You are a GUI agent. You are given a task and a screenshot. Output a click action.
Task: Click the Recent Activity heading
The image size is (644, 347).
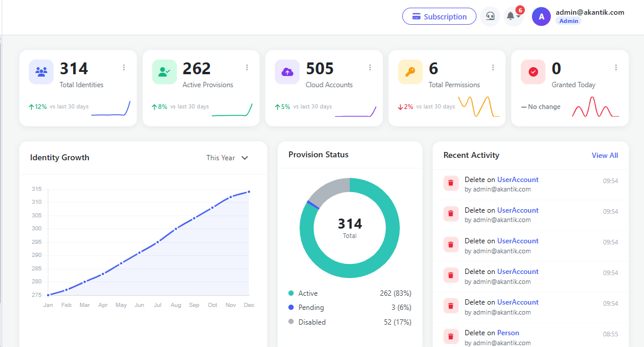coord(471,155)
